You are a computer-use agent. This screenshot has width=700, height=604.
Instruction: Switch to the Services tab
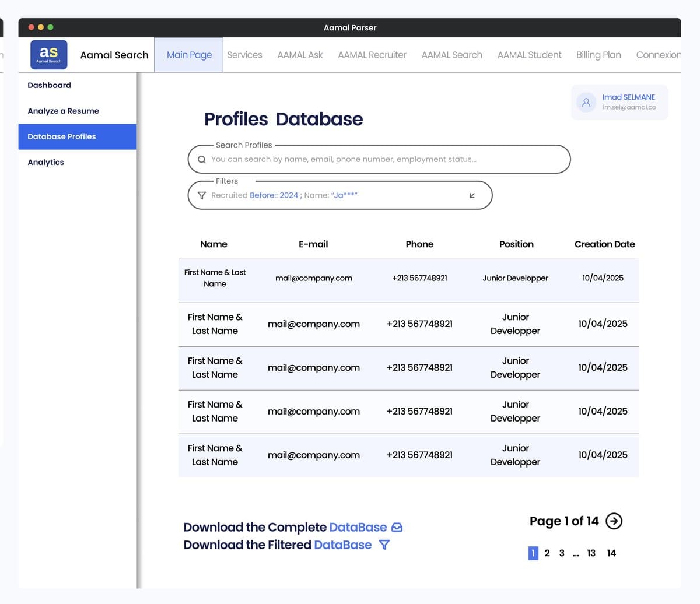(x=244, y=55)
